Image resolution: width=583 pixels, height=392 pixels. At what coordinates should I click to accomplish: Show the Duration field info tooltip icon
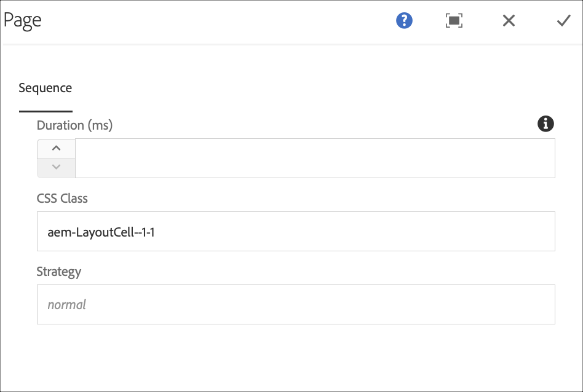click(545, 124)
